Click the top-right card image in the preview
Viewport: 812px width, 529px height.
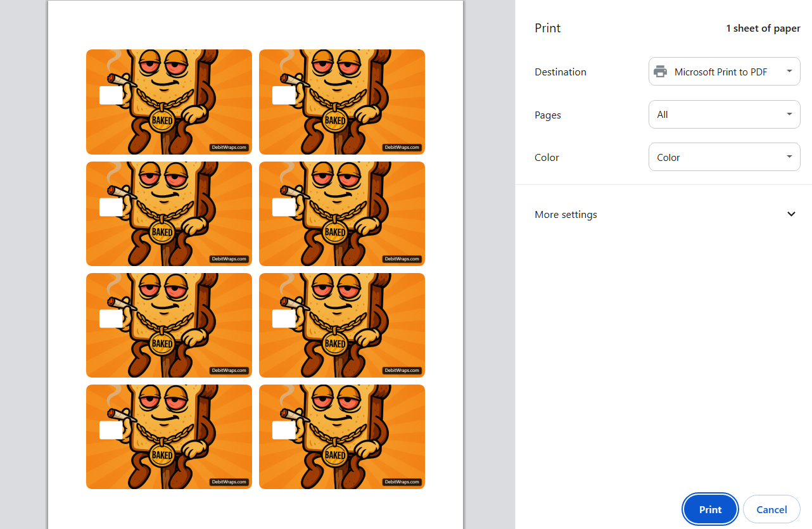pos(342,101)
